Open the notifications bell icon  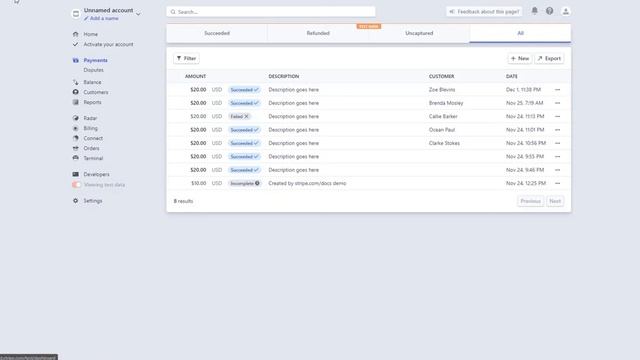[534, 11]
